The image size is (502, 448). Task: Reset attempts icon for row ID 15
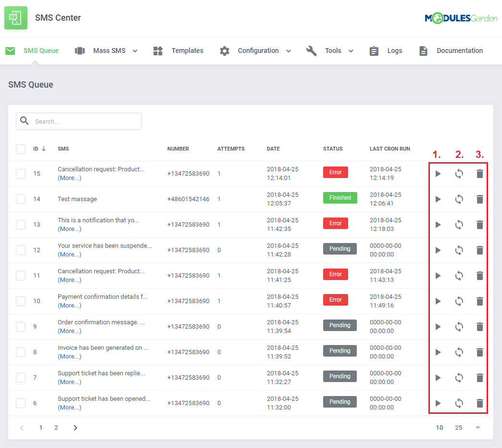pos(459,174)
